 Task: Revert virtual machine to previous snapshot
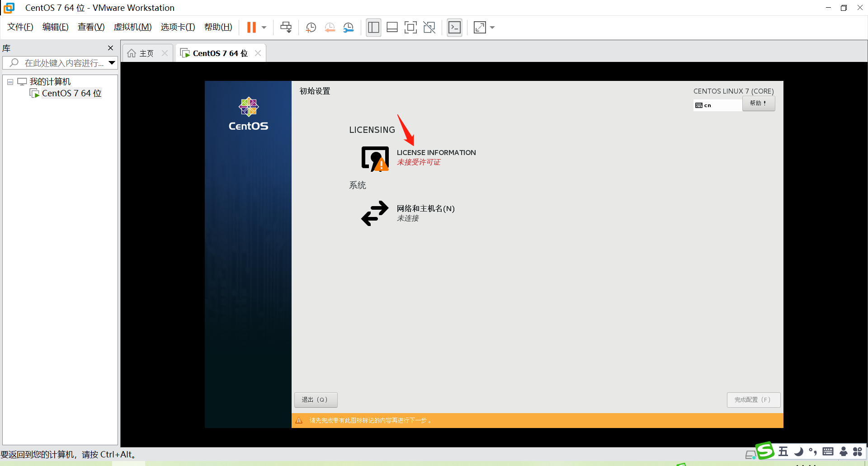[330, 28]
